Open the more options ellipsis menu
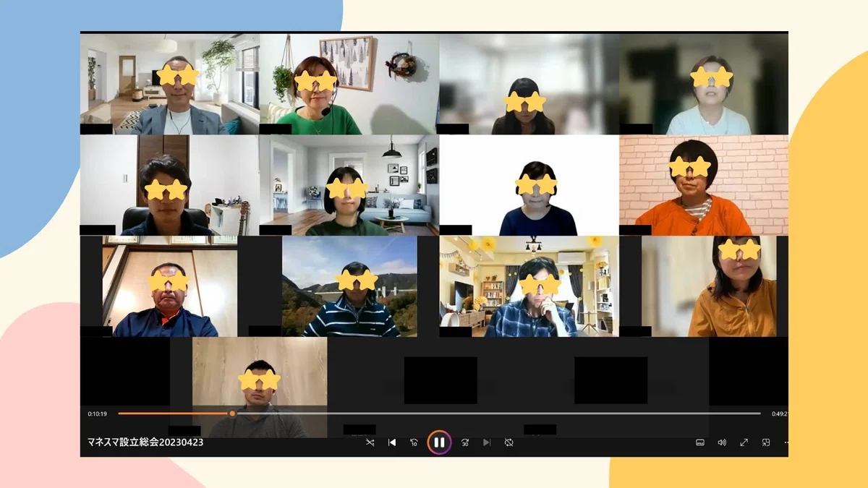The image size is (868, 488). (x=786, y=442)
